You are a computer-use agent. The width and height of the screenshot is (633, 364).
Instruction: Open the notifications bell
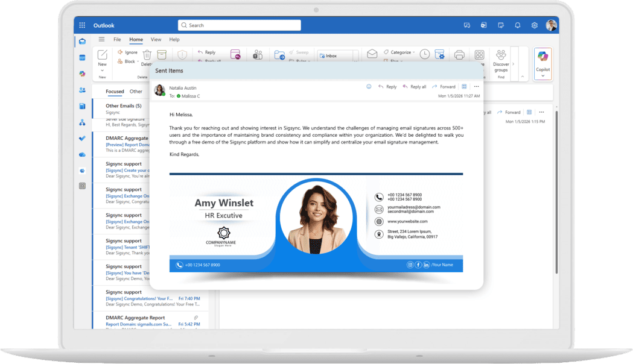[518, 25]
